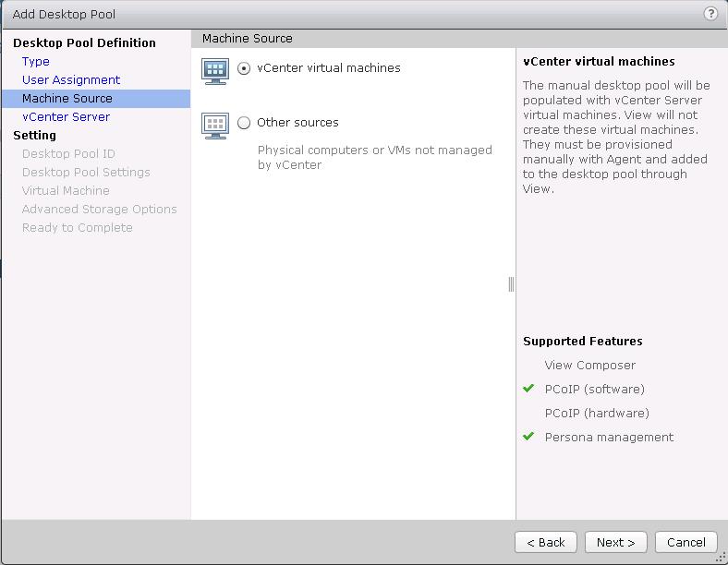Click the Other sources computer icon

pos(214,125)
